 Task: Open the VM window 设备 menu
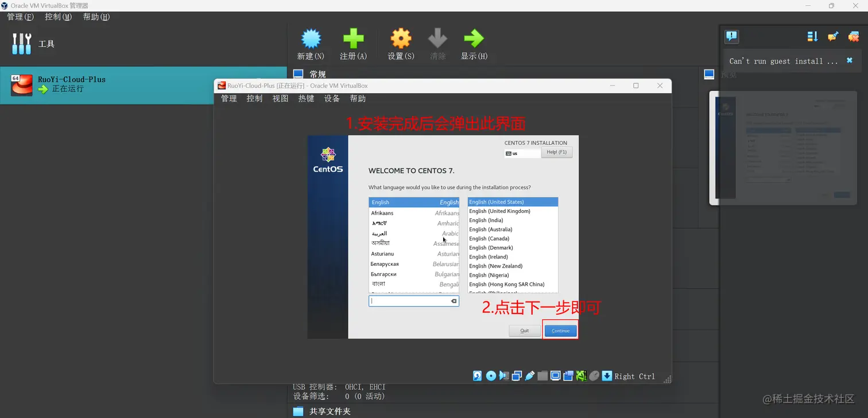click(332, 99)
